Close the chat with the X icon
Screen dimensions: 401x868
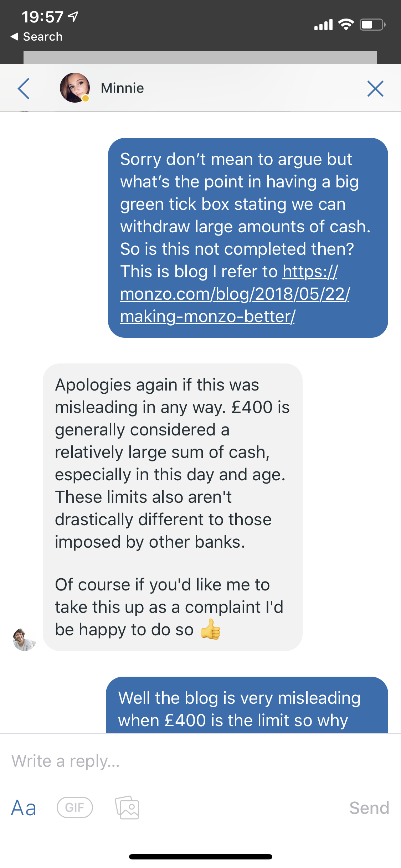pyautogui.click(x=375, y=89)
